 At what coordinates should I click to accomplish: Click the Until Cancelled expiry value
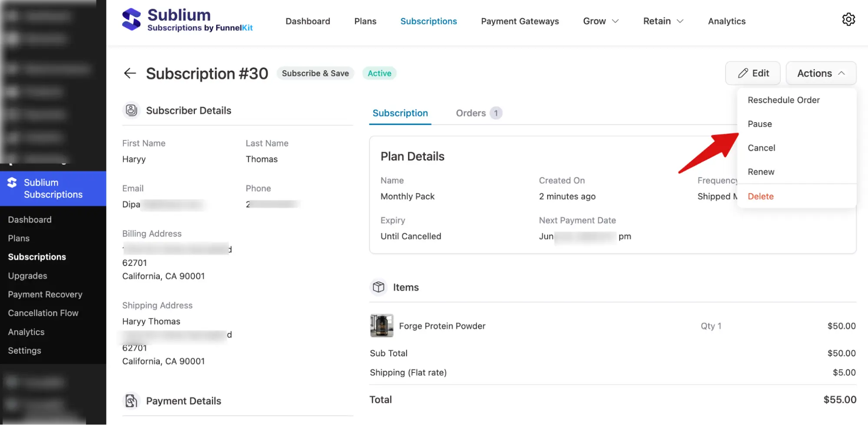pos(411,236)
